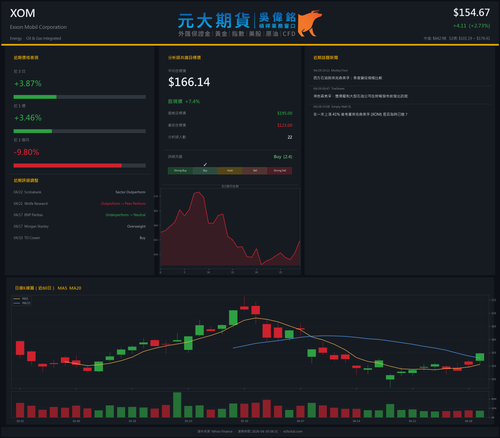Click the analyst count 22
Image resolution: width=500 pixels, height=438 pixels.
(x=290, y=137)
